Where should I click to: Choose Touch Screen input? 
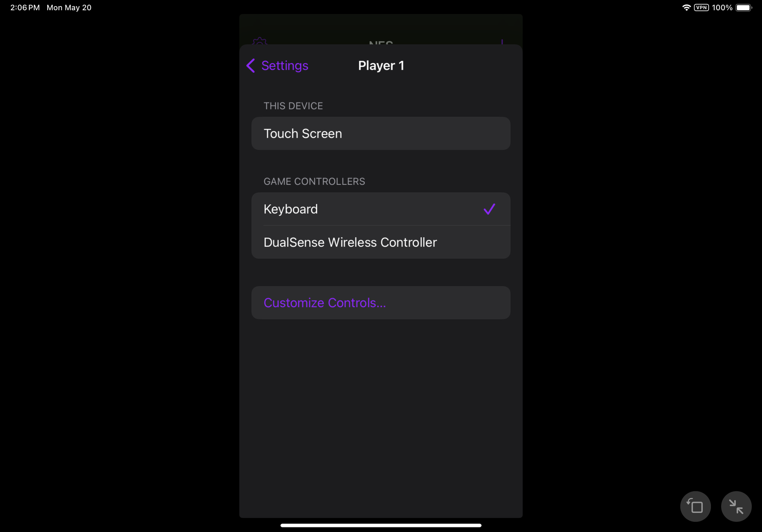381,133
